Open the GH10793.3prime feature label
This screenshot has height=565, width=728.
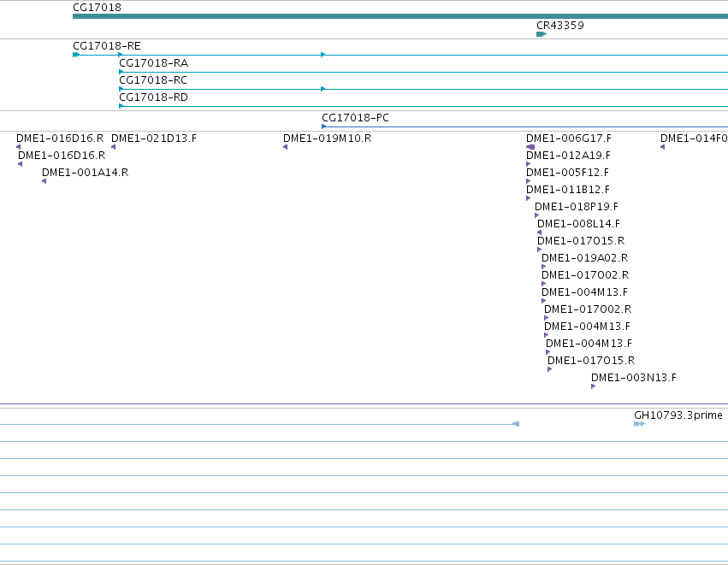[678, 415]
